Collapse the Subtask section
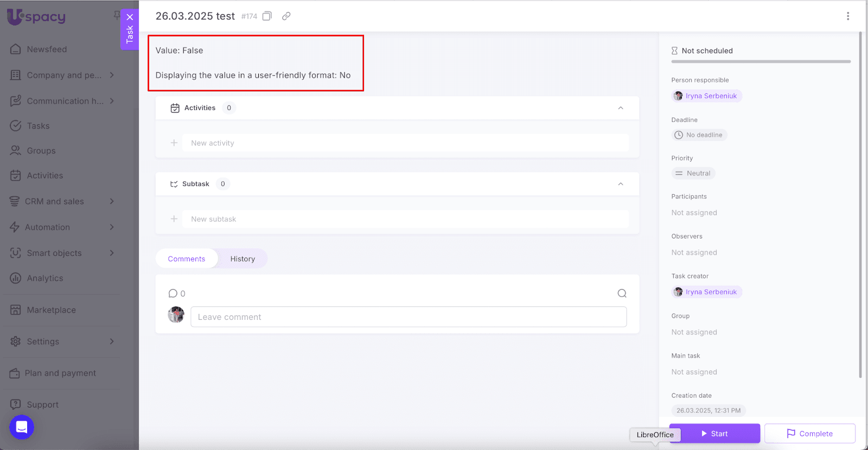This screenshot has width=868, height=450. pos(621,184)
